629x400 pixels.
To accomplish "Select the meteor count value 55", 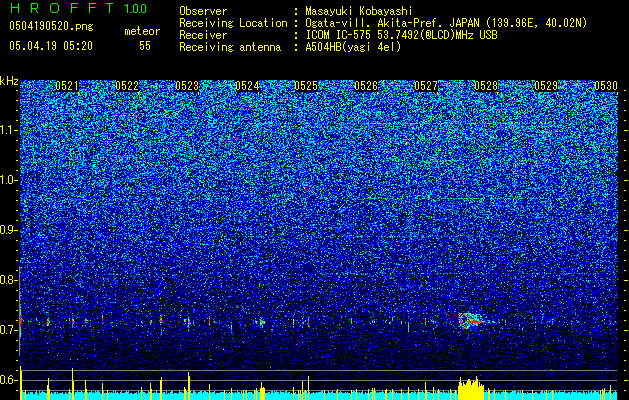I will coord(145,46).
